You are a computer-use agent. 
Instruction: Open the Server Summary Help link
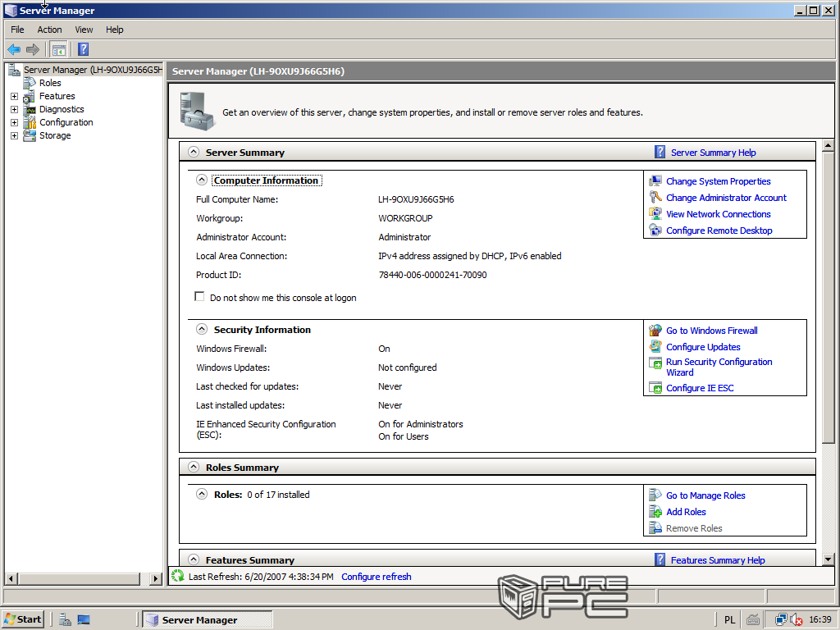coord(714,153)
